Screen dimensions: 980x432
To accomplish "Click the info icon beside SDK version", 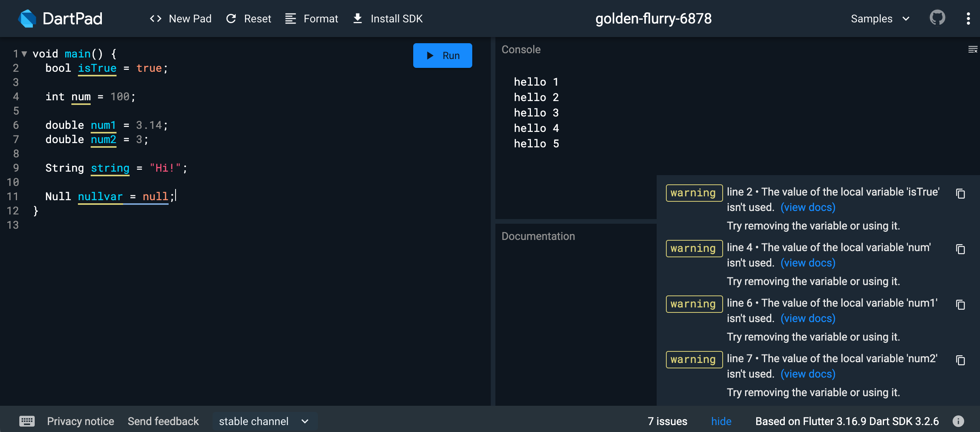I will click(958, 421).
